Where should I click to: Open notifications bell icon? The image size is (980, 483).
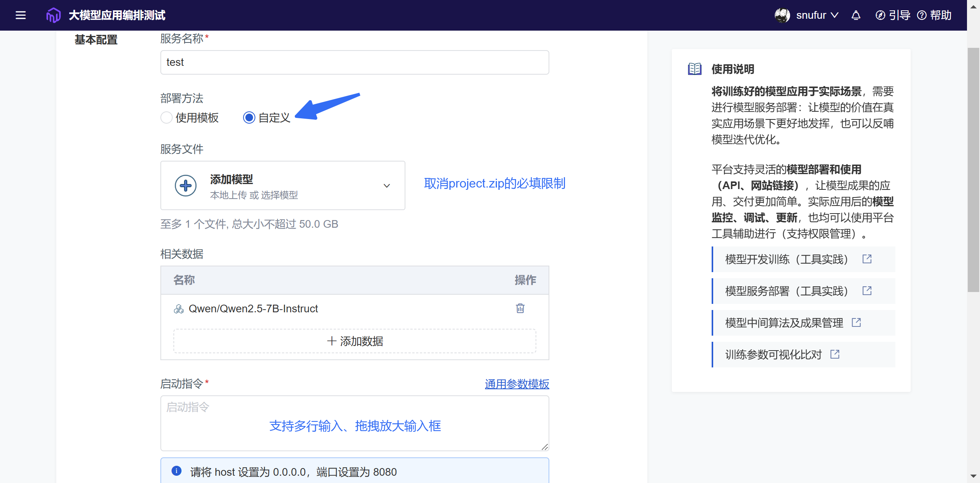856,15
